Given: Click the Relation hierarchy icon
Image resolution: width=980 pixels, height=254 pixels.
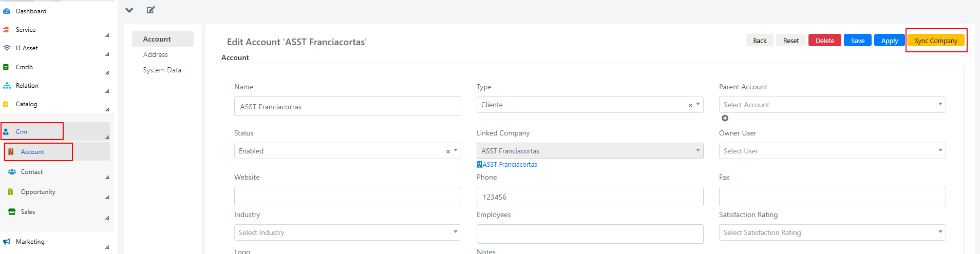Looking at the screenshot, I should click(7, 86).
